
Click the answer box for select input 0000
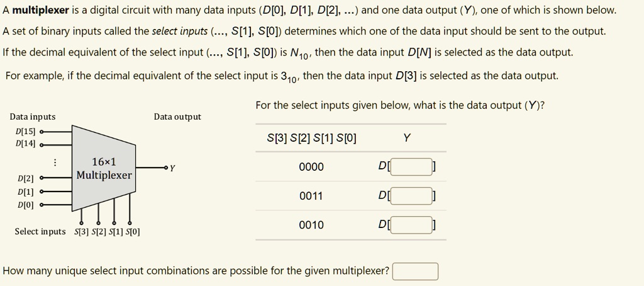411,167
